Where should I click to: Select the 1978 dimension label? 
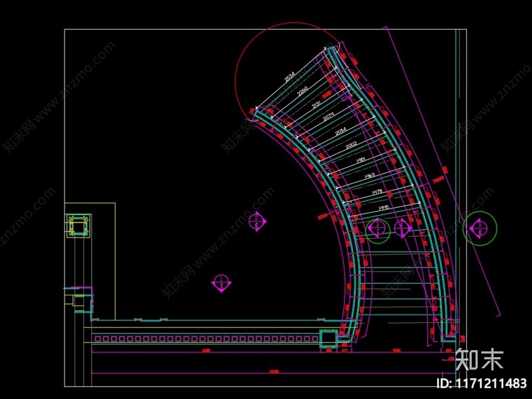point(377,192)
